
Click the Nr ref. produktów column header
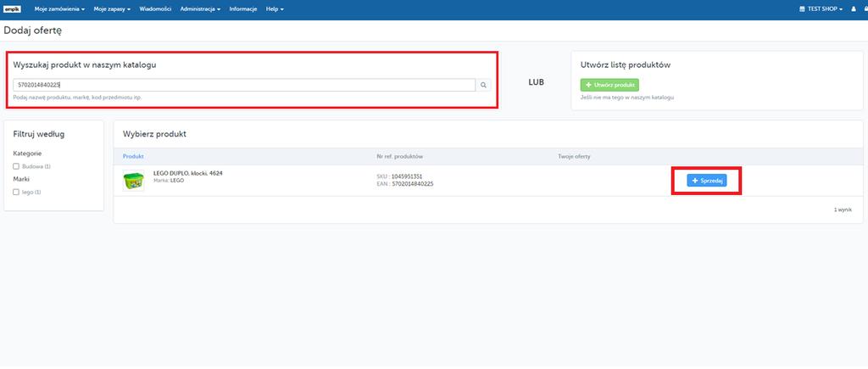pyautogui.click(x=400, y=157)
